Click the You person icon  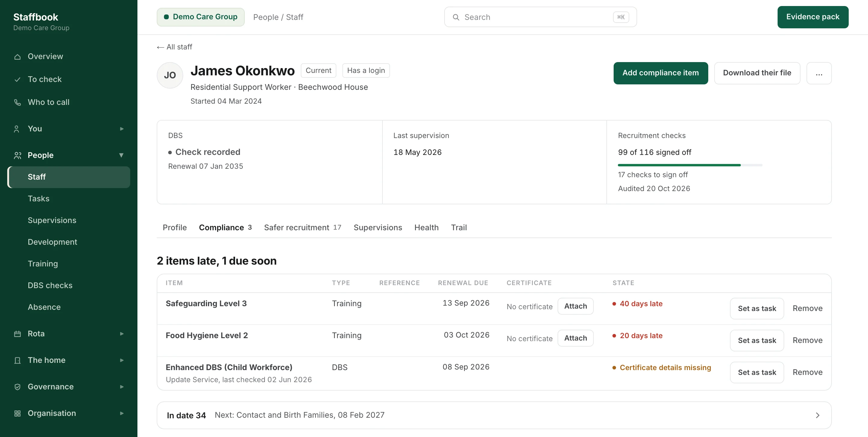tap(17, 129)
